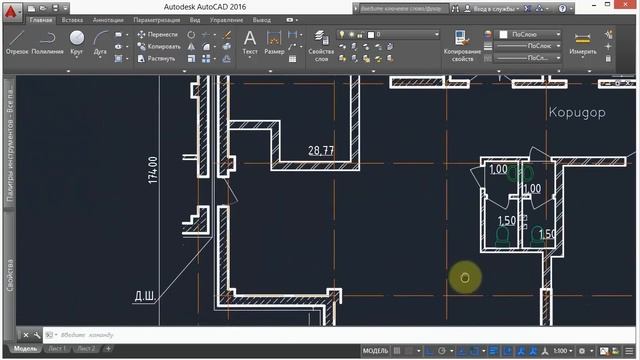This screenshot has height=360, width=640.
Task: Select the Mirror tool icon
Action: click(x=191, y=47)
